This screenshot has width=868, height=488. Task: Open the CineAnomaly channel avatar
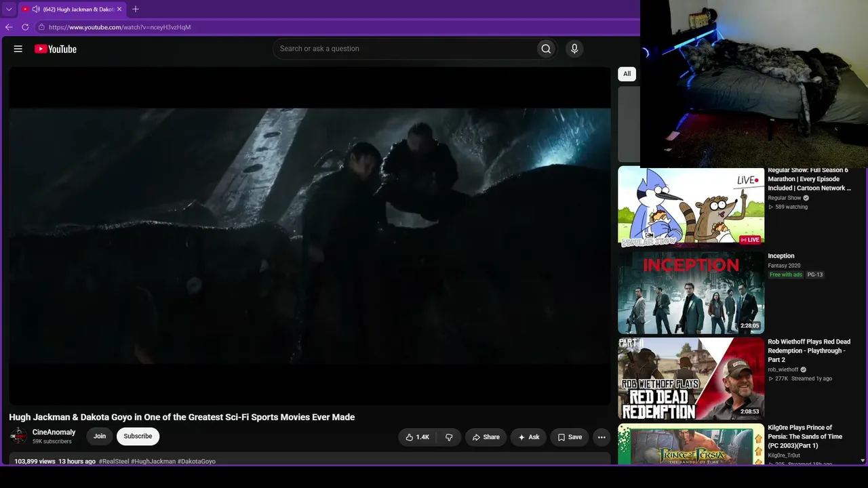click(x=18, y=436)
